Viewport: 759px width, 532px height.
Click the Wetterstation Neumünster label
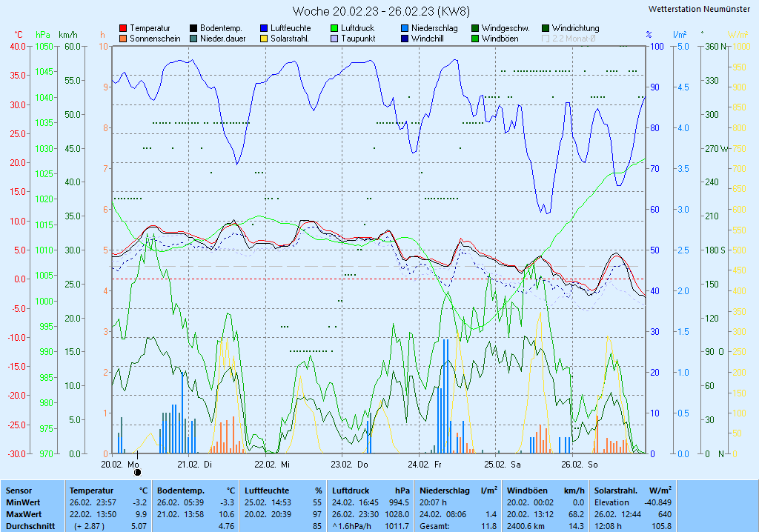click(700, 9)
